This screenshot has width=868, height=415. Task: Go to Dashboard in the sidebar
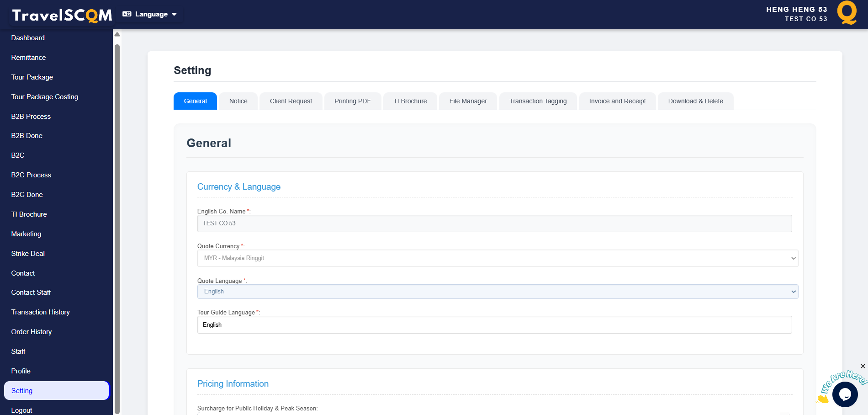pos(28,38)
